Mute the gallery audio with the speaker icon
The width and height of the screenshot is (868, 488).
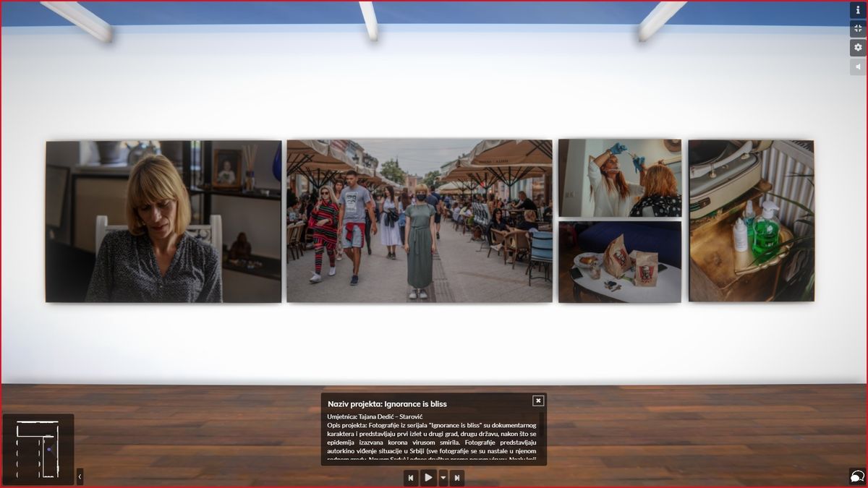857,64
